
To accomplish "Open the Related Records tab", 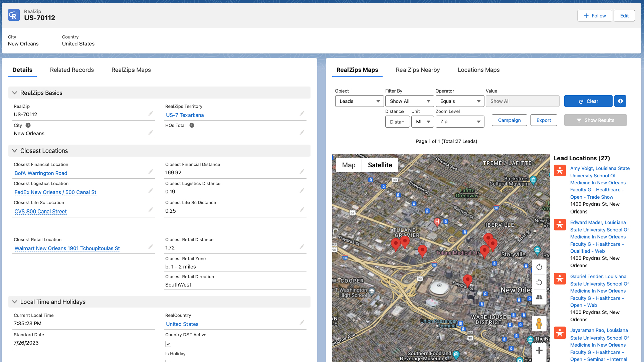I will pyautogui.click(x=72, y=70).
